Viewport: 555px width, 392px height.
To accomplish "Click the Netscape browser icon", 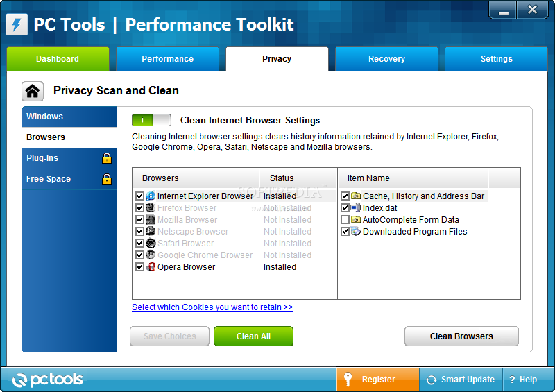I will coord(151,231).
